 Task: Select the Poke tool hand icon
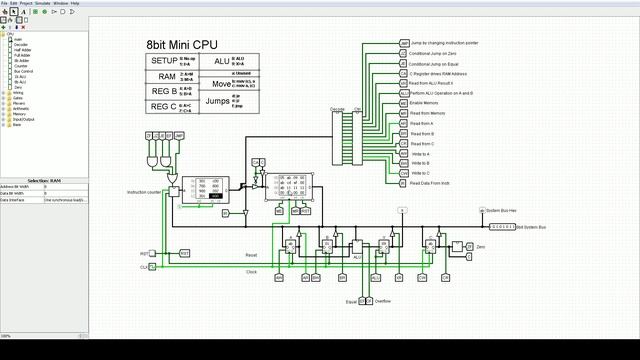(x=4, y=12)
